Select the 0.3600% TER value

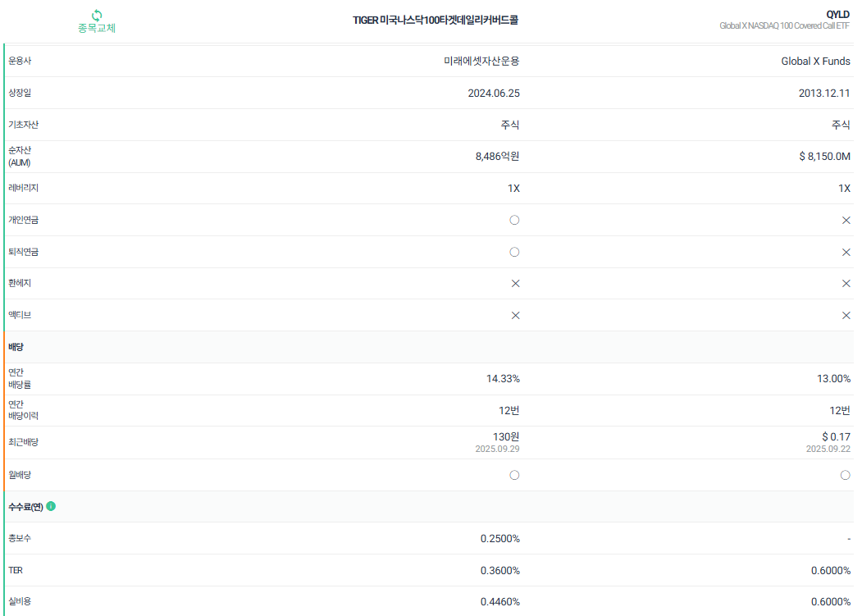click(500, 571)
